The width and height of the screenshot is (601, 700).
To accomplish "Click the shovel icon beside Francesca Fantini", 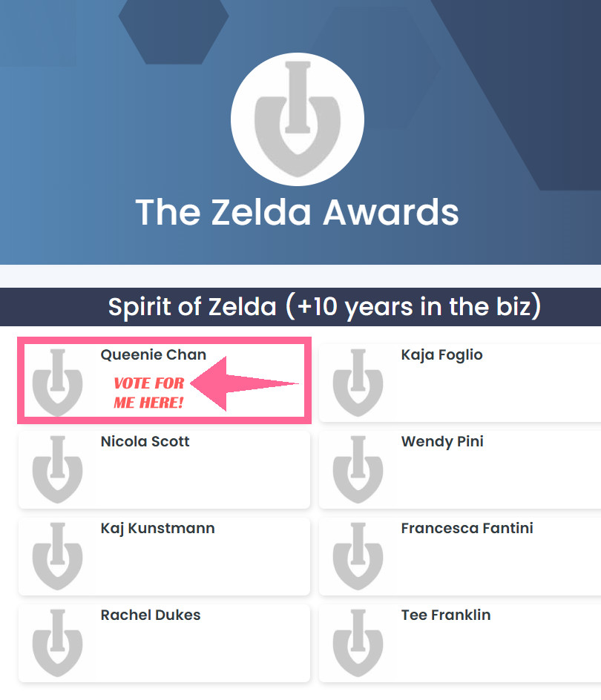I will [358, 555].
